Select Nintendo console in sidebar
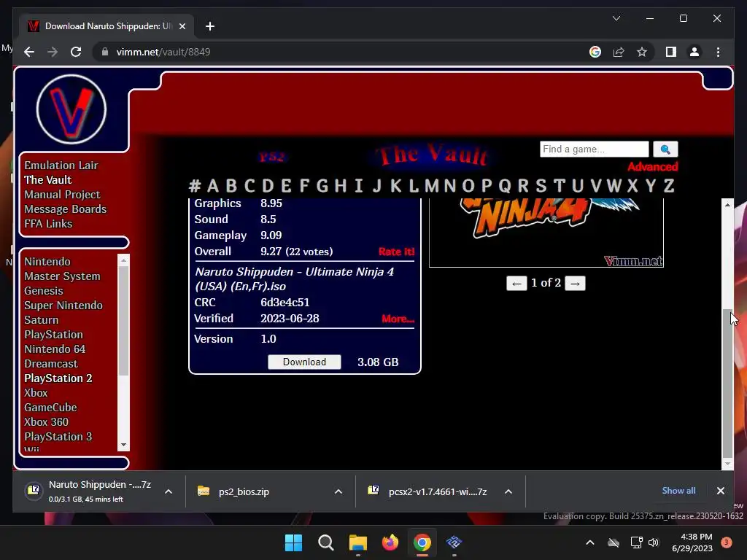The width and height of the screenshot is (747, 560). (x=47, y=262)
